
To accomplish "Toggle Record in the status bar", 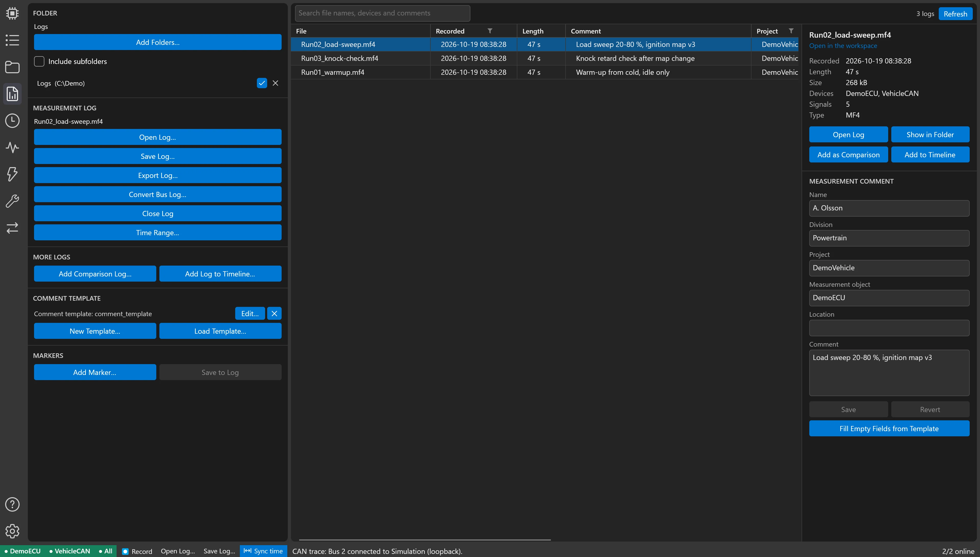I will click(137, 551).
